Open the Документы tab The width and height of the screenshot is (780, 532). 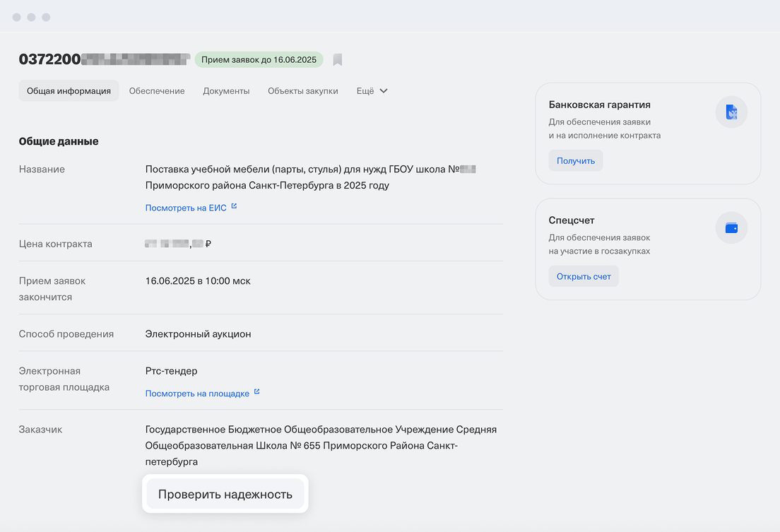(226, 91)
